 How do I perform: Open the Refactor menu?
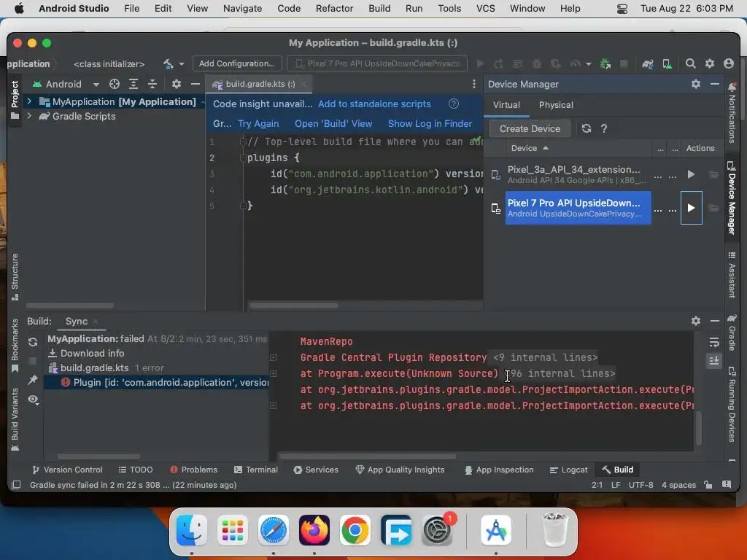pyautogui.click(x=334, y=9)
